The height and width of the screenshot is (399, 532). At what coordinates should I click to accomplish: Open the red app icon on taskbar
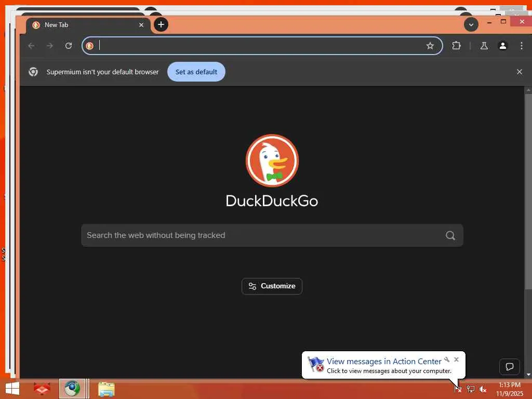point(42,389)
